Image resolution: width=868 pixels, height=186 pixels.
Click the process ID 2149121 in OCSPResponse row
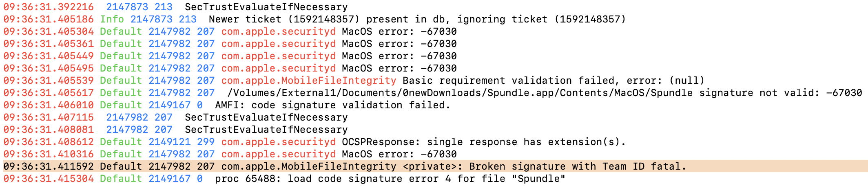click(x=169, y=142)
